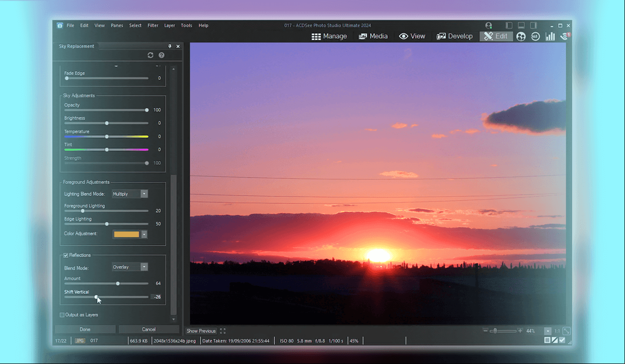Open the File menu
This screenshot has height=364, width=625.
(70, 26)
